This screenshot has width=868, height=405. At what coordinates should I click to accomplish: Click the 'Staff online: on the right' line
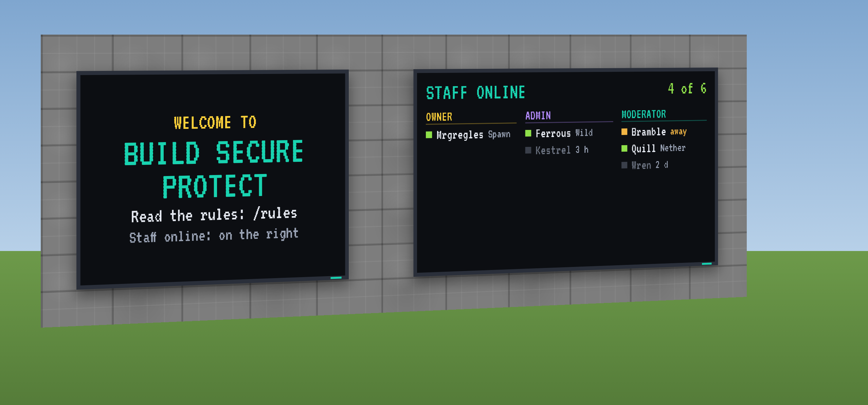[x=214, y=235]
